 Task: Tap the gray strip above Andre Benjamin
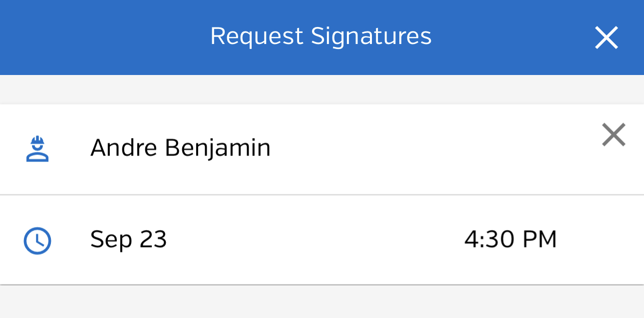(x=322, y=89)
